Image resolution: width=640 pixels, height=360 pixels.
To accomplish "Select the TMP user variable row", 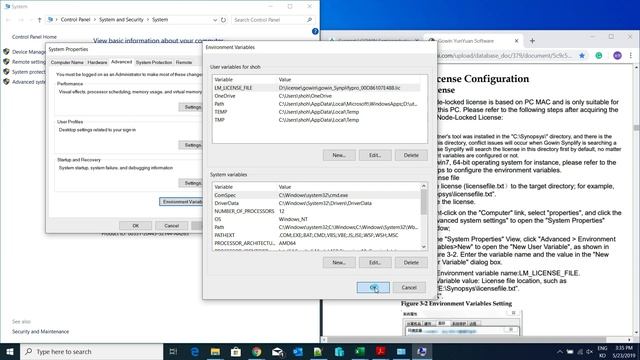I will tap(316, 120).
